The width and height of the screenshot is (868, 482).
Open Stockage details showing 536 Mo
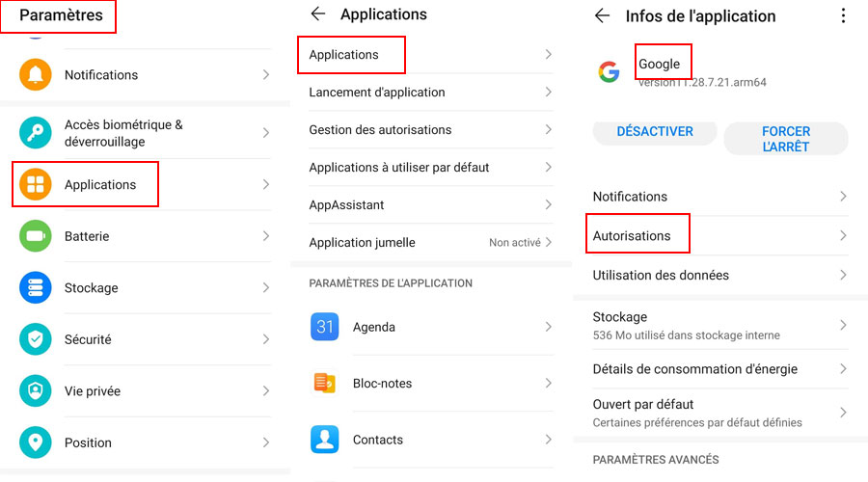tap(686, 325)
